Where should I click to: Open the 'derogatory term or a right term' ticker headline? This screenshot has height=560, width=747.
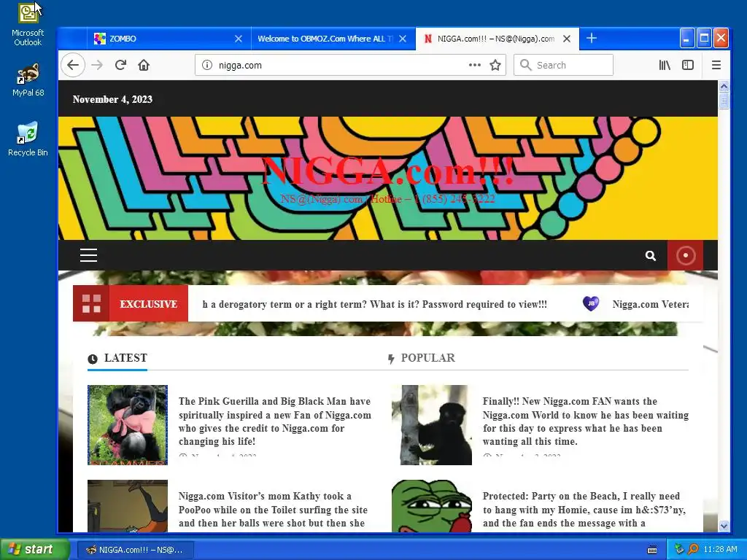374,304
